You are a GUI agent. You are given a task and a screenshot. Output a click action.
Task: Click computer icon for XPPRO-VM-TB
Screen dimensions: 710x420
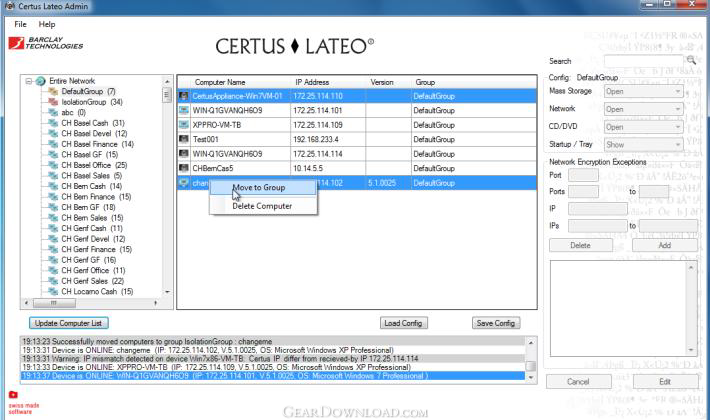coord(183,125)
